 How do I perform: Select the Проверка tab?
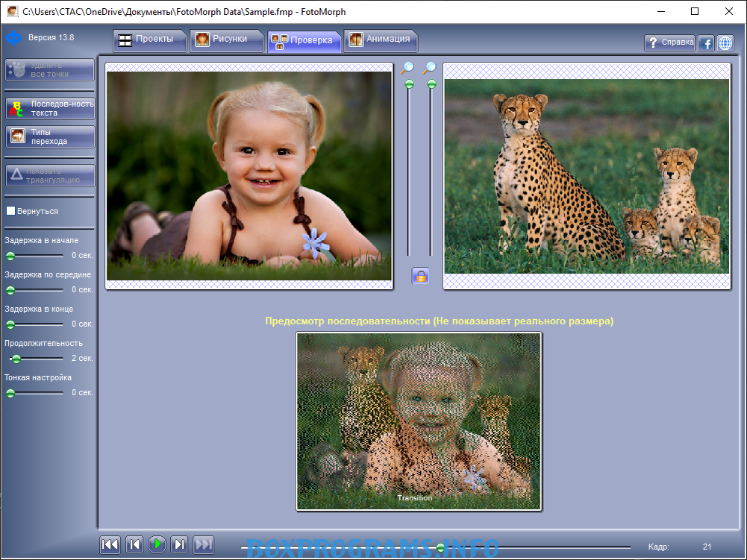click(304, 42)
